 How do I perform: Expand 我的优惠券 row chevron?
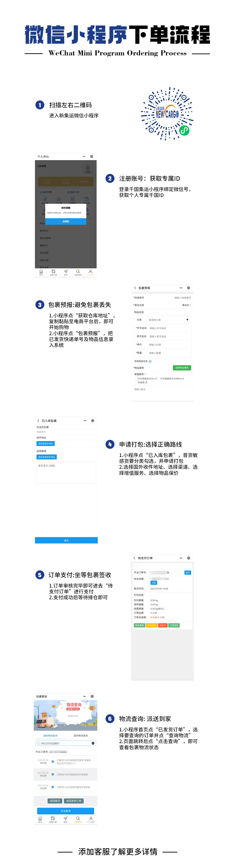pyautogui.click(x=91, y=238)
